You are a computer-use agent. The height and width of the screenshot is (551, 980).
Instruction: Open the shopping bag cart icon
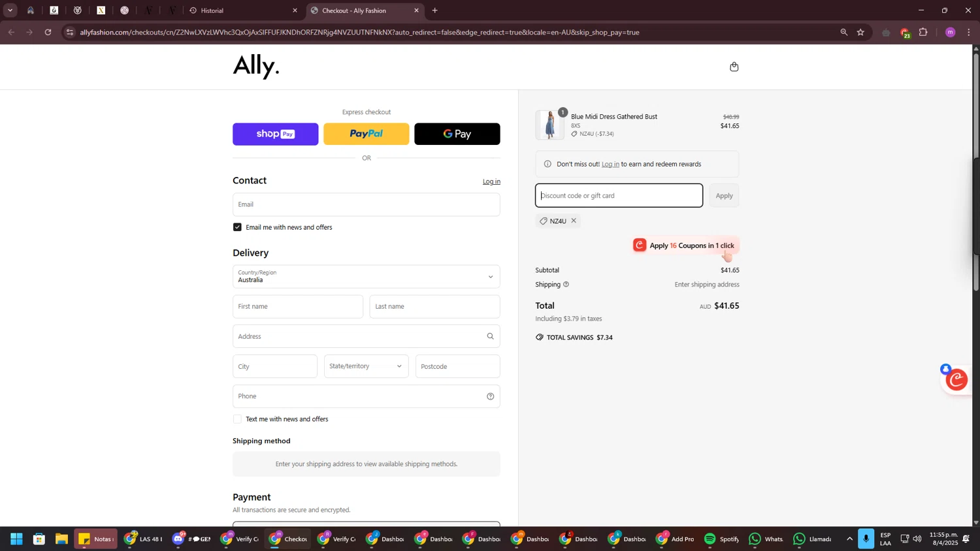734,67
